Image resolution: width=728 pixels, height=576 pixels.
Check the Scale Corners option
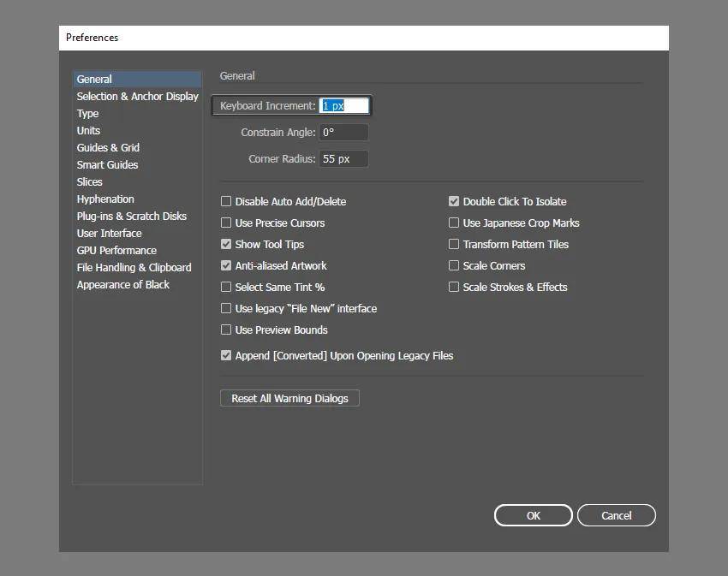point(454,266)
